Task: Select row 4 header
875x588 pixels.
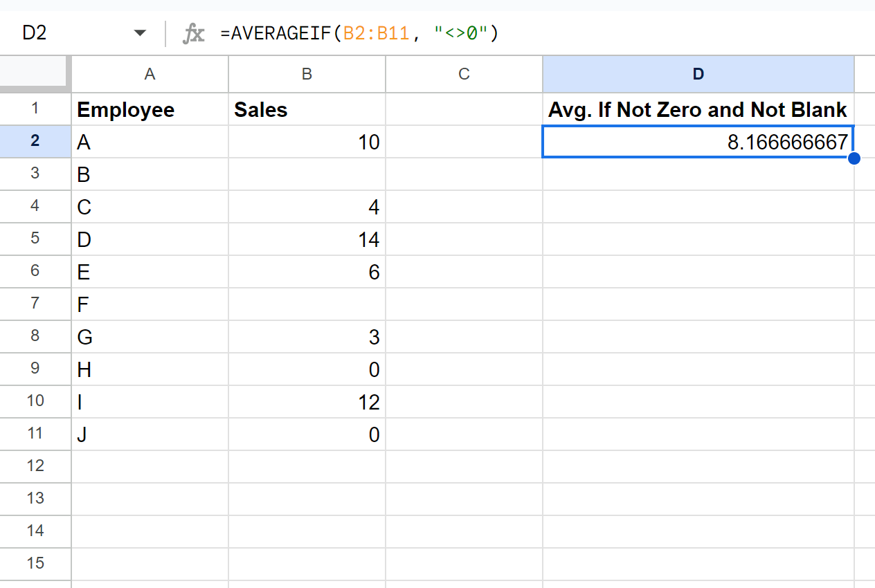Action: click(35, 206)
